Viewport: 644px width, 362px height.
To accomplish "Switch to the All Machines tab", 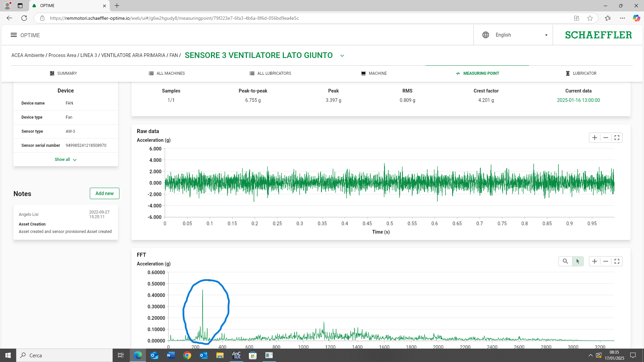I will pos(167,73).
